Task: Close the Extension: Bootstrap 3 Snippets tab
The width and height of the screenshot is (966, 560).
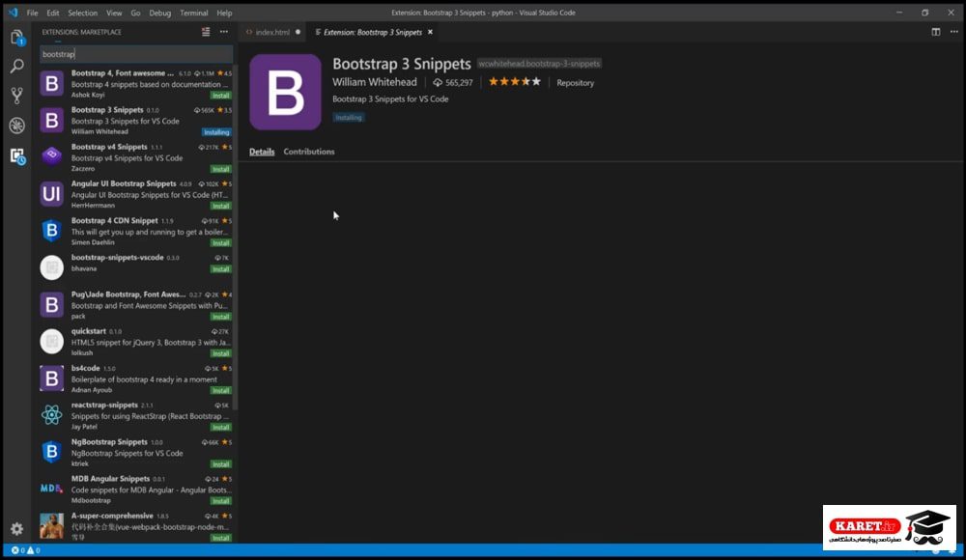Action: pos(430,32)
